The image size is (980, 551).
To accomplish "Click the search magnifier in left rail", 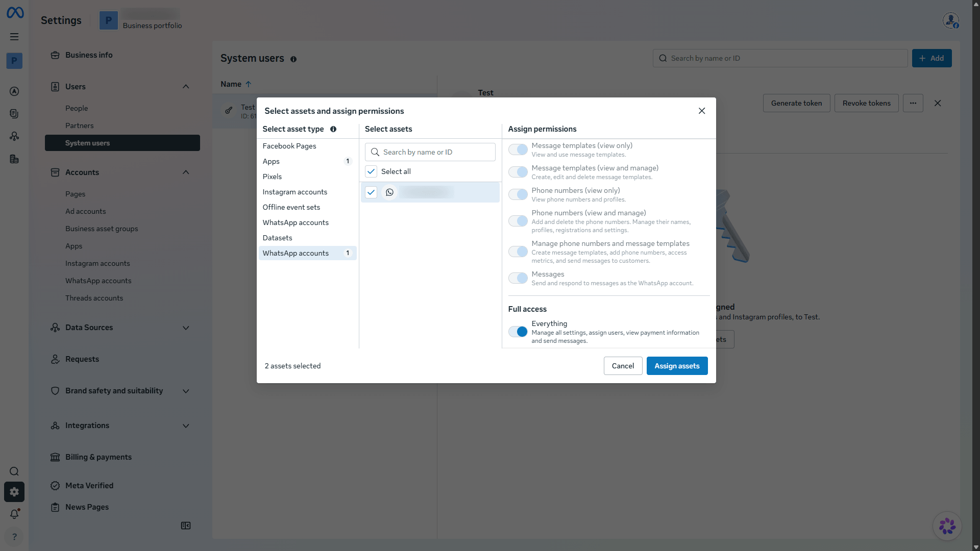I will pyautogui.click(x=14, y=471).
